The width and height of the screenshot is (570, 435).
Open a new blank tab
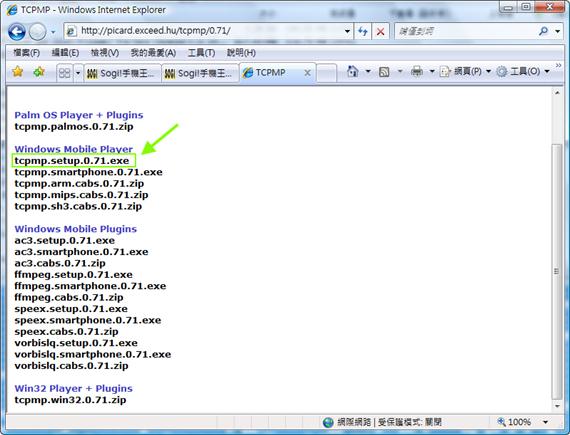pyautogui.click(x=326, y=73)
